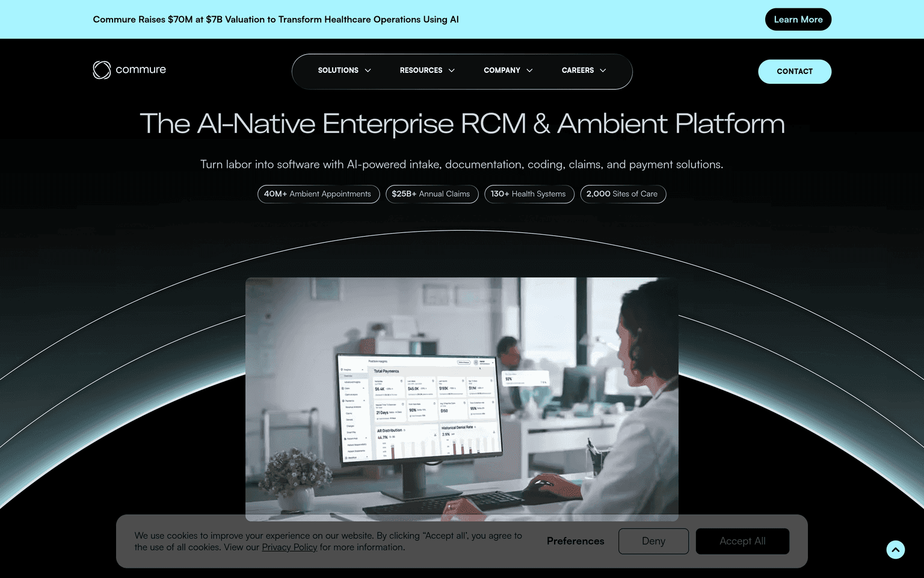Expand the Careers menu chevron

(x=603, y=70)
